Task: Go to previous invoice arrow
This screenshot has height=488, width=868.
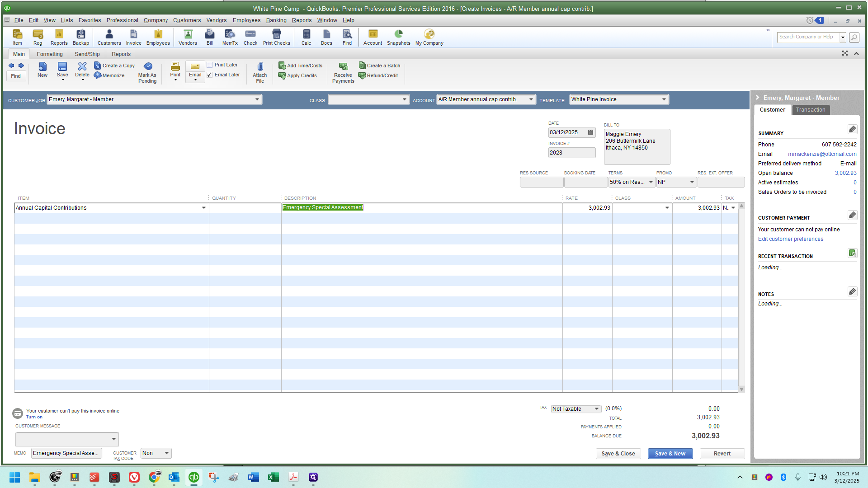Action: coord(11,66)
